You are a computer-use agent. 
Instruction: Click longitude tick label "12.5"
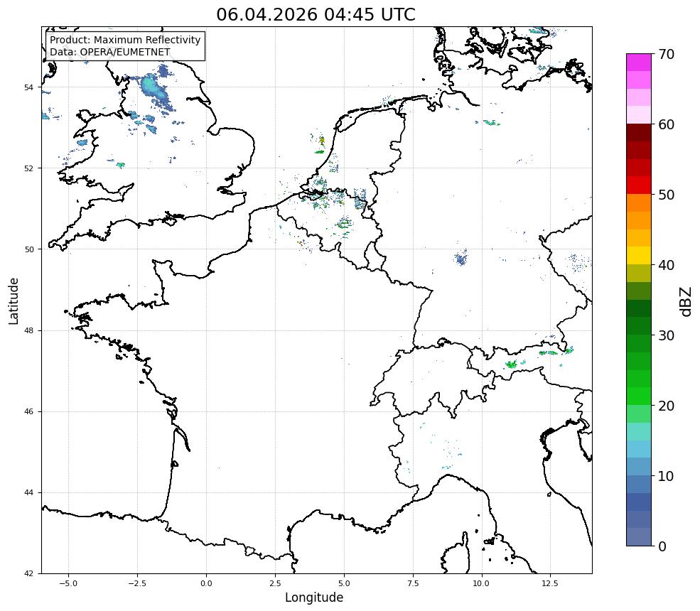pyautogui.click(x=551, y=583)
